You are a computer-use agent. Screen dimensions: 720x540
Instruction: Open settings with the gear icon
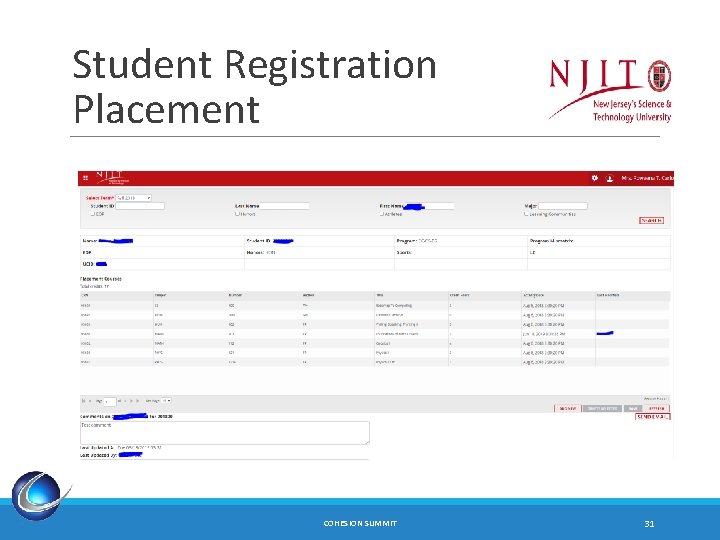tap(595, 178)
